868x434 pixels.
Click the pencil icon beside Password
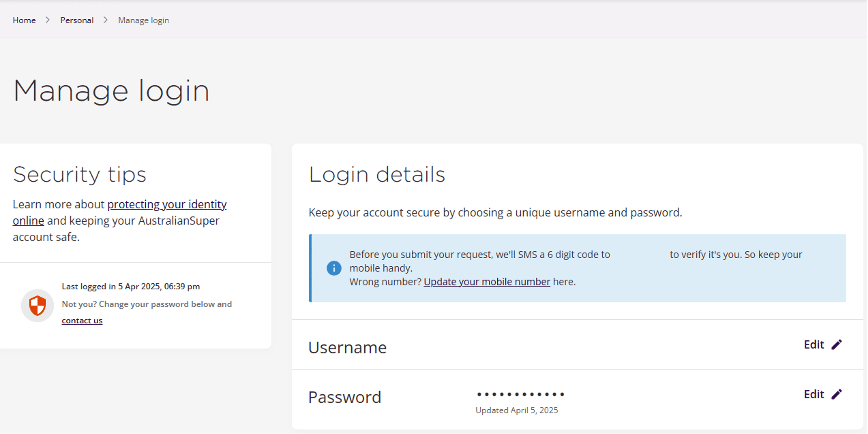(x=836, y=394)
